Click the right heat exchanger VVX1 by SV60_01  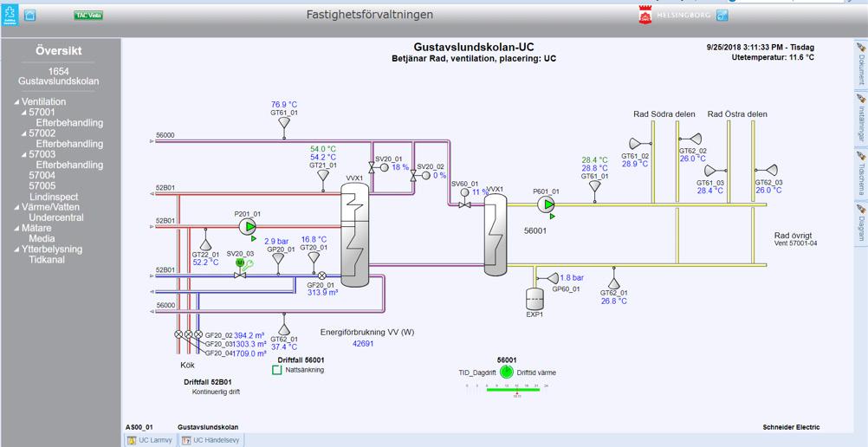(496, 234)
